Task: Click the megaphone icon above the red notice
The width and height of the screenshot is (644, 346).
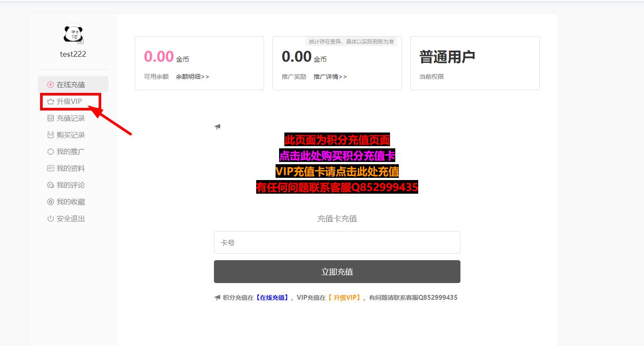Action: coord(217,127)
